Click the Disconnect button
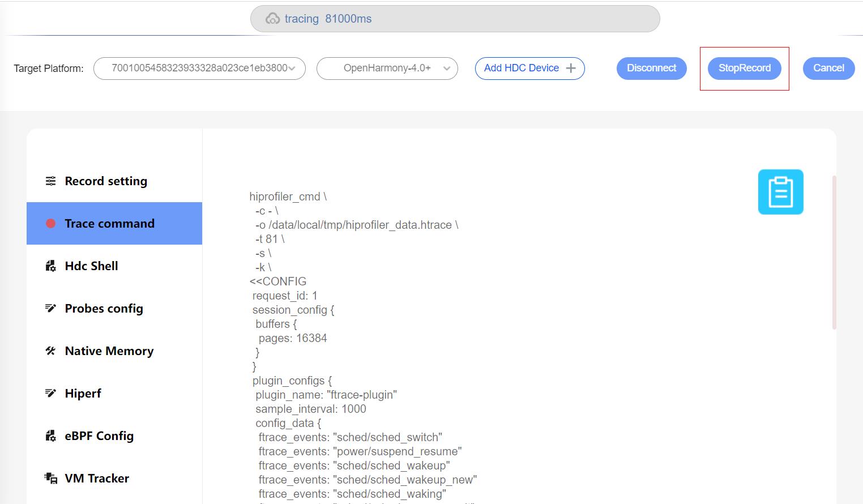This screenshot has width=863, height=504. pos(651,69)
